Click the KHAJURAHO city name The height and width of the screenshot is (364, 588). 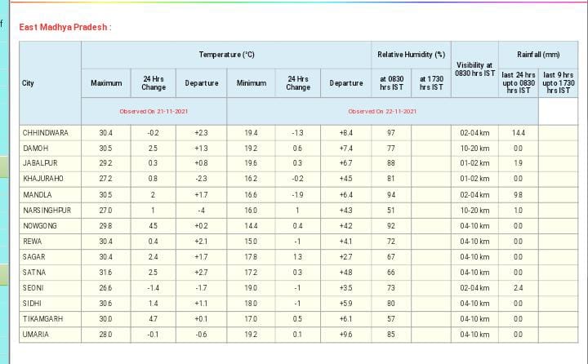click(42, 178)
